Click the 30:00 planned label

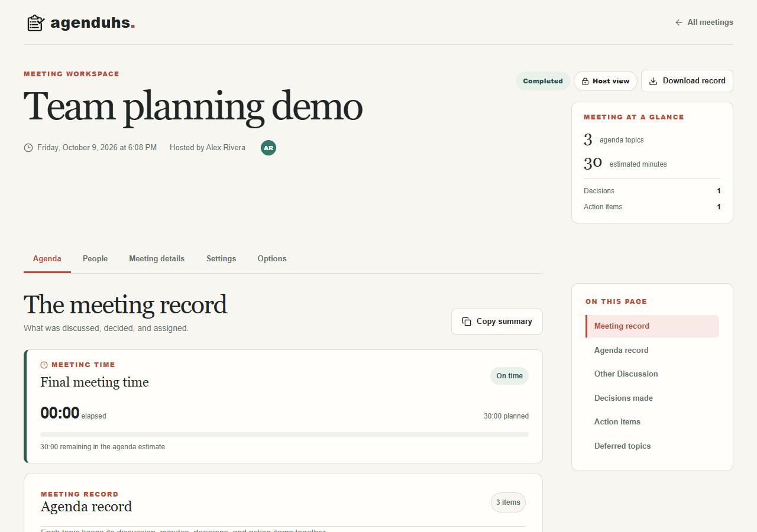[x=506, y=416]
